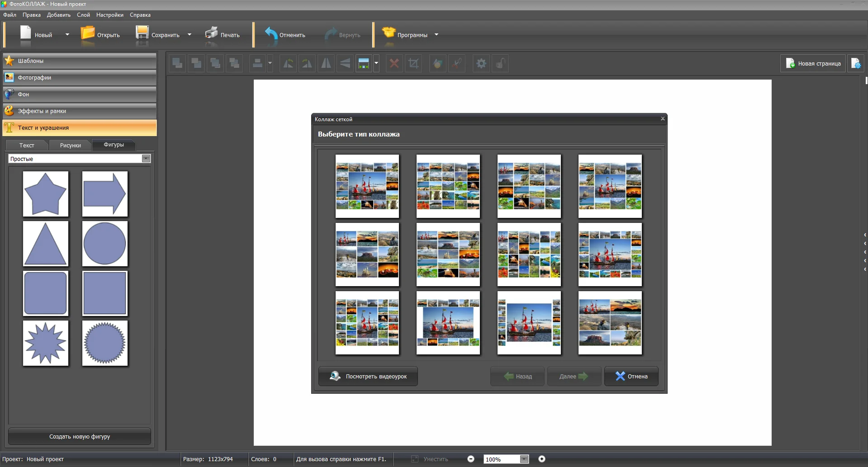Select the crop tool icon

(x=413, y=64)
